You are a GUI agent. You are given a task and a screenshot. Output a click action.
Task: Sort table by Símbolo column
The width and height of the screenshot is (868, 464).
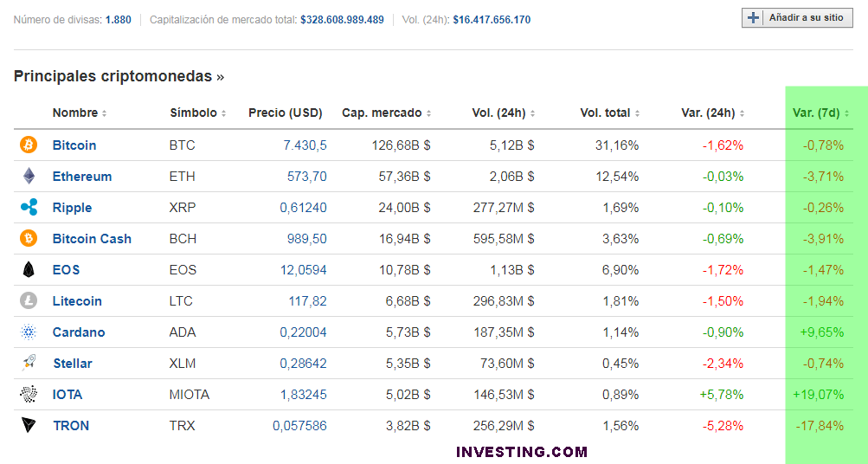(x=197, y=113)
